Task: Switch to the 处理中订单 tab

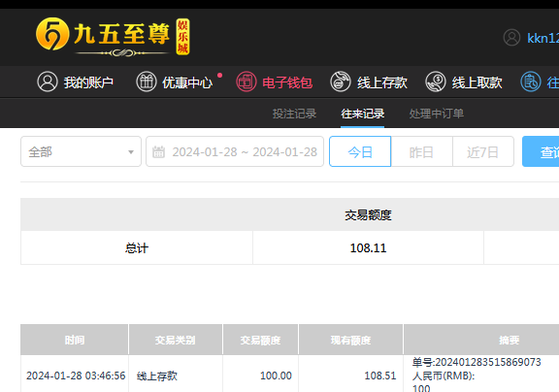Action: pos(437,114)
